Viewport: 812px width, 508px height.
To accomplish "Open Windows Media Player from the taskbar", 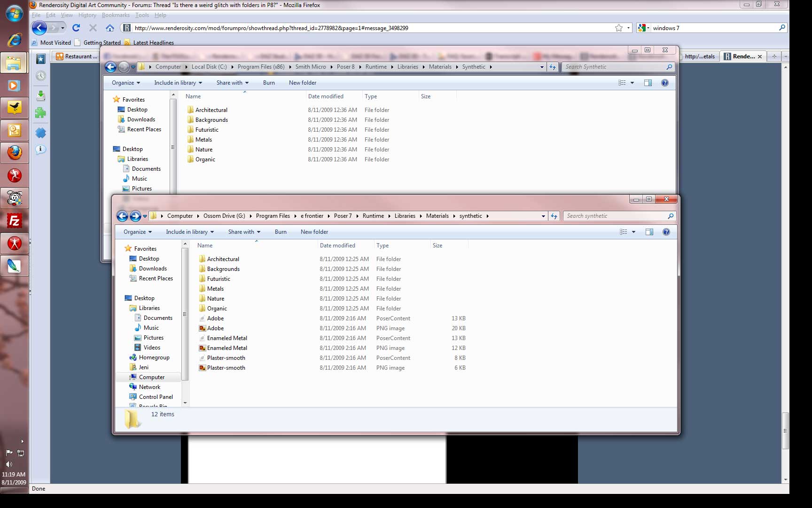I will click(14, 85).
